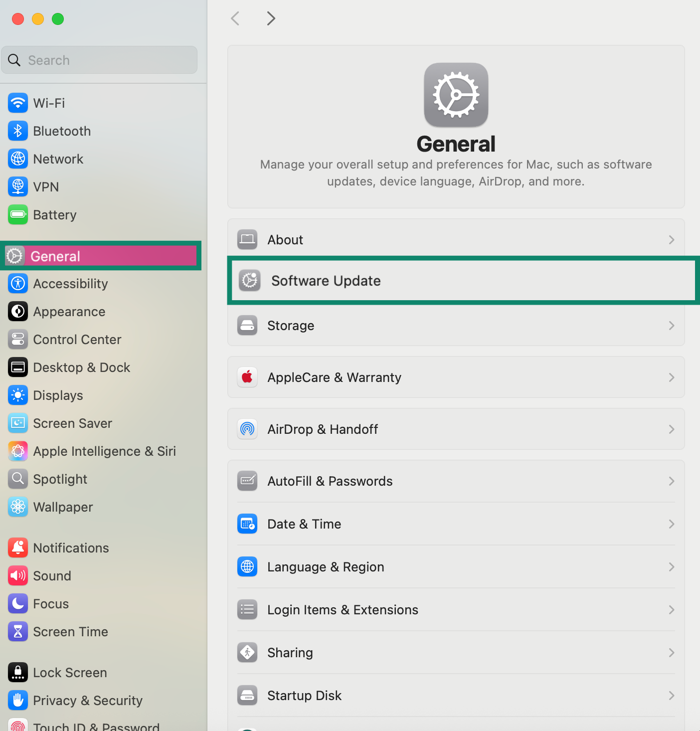
Task: Open Date & Time via its chevron
Action: [x=672, y=524]
